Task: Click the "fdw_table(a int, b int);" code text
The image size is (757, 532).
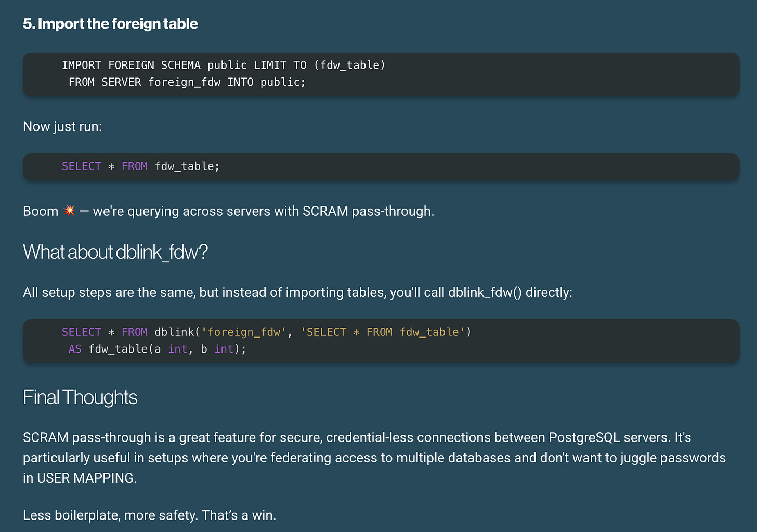Action: coord(167,349)
